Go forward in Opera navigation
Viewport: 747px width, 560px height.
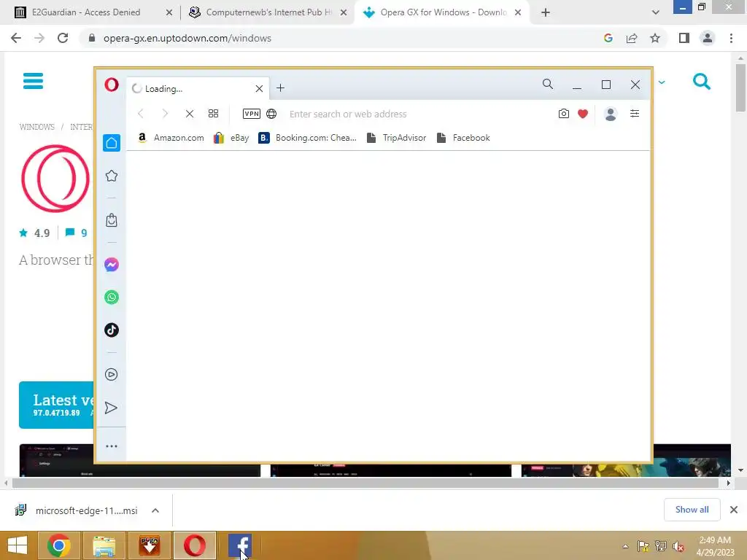(165, 114)
